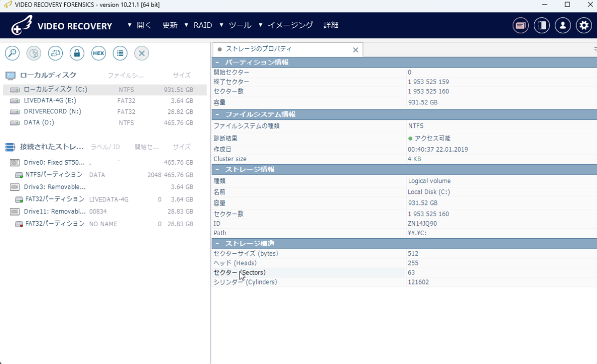Select the NTFSパーティション DATA row

point(105,175)
